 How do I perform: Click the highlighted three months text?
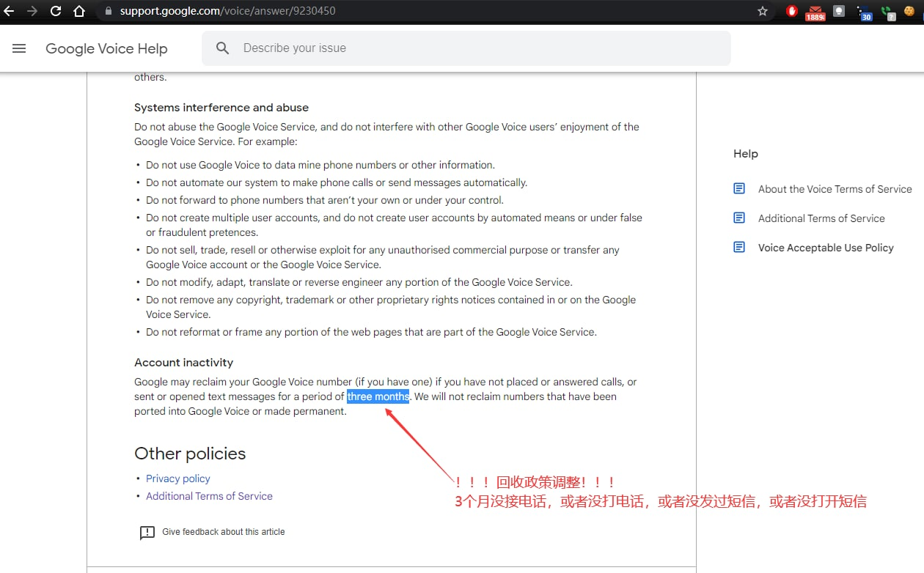point(378,396)
